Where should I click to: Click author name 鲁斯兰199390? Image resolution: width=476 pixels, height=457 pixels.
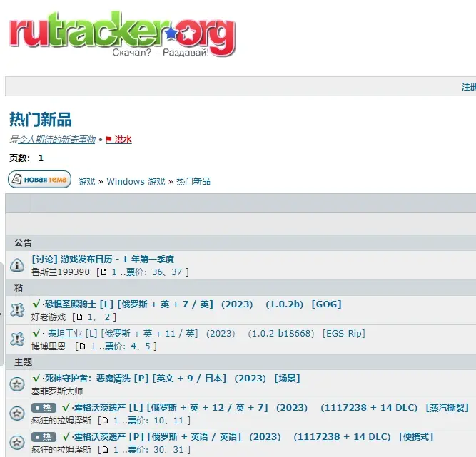coord(61,272)
